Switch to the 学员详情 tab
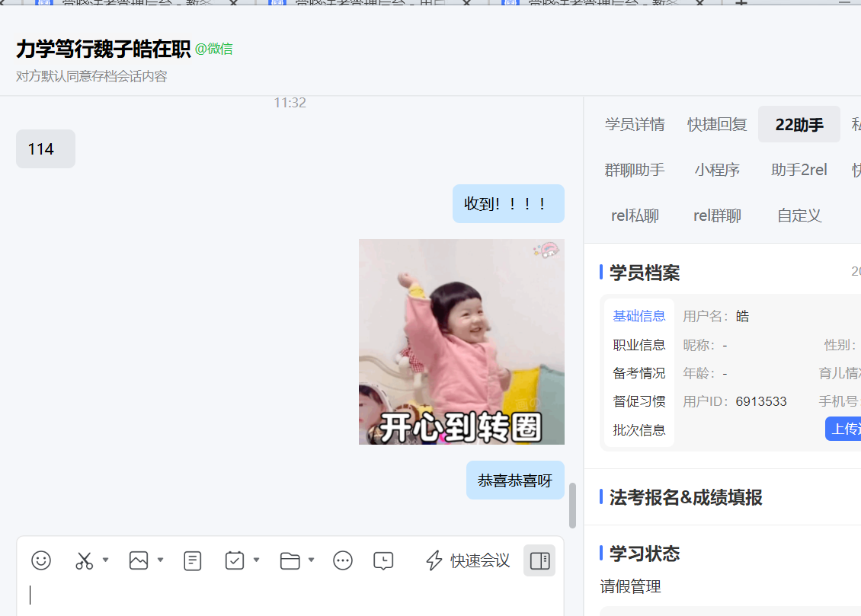This screenshot has width=861, height=616. point(635,125)
